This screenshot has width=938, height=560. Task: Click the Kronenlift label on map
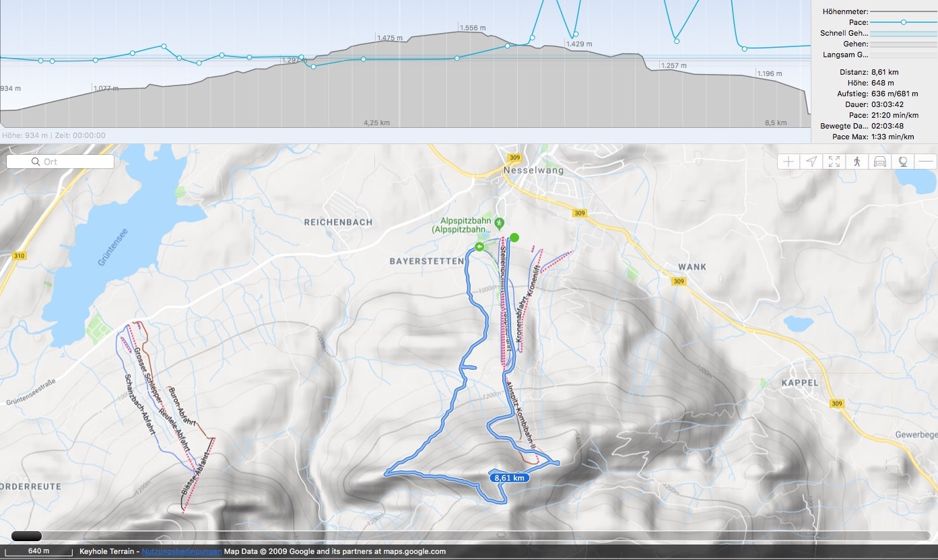coord(535,282)
